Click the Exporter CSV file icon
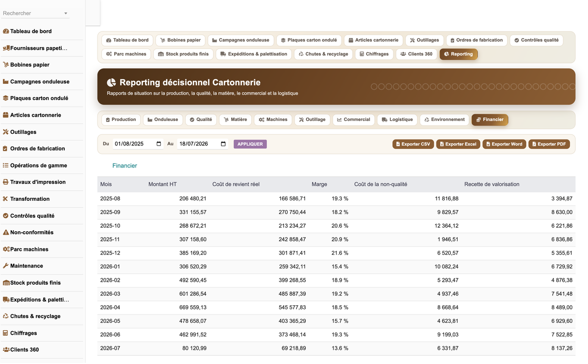The width and height of the screenshot is (588, 364). tap(398, 144)
